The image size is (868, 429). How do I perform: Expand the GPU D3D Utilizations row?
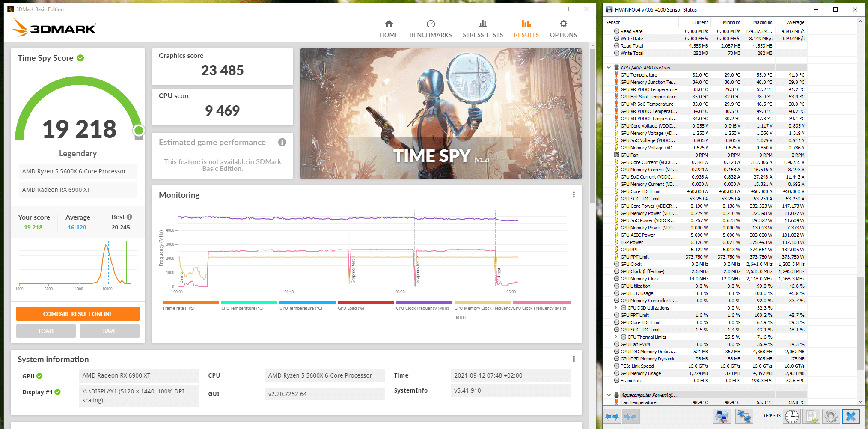[x=616, y=308]
